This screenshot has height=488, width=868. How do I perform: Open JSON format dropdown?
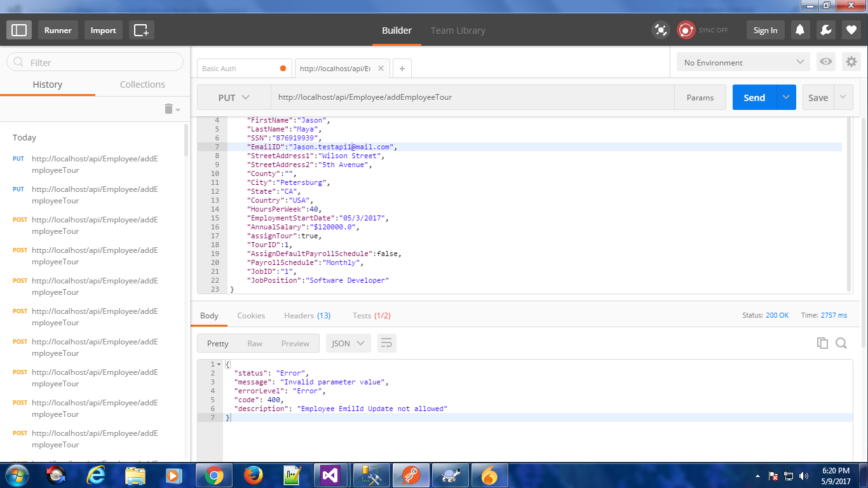(348, 343)
